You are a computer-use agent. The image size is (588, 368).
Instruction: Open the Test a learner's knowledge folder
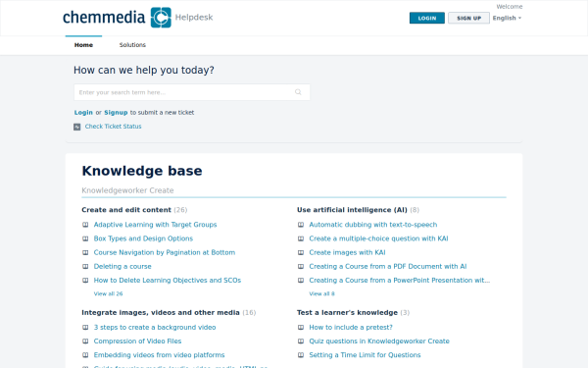(x=347, y=312)
